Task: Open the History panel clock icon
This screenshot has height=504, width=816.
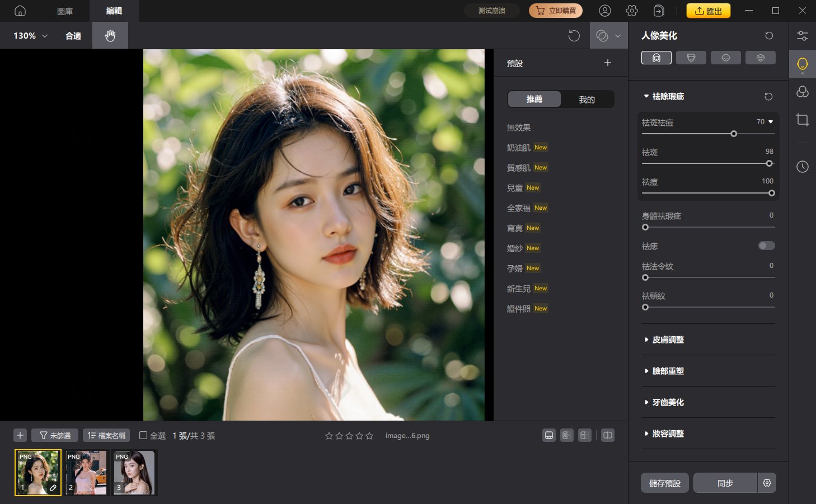Action: click(803, 166)
